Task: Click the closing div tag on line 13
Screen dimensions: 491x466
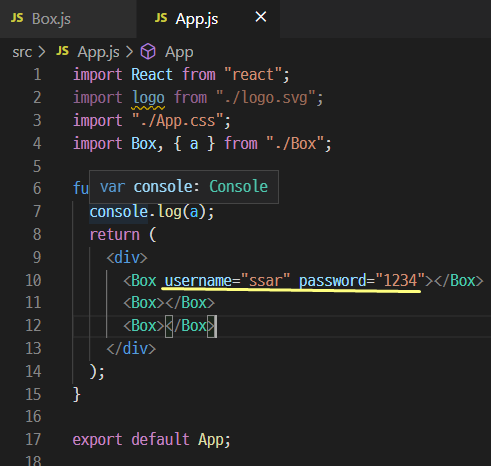Action: point(131,349)
